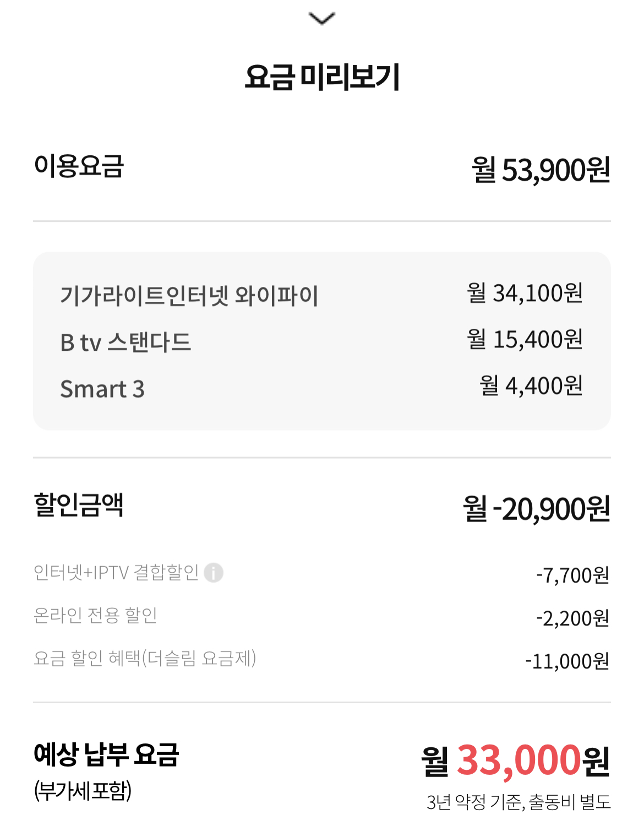Collapse the panel using the top chevron
Image resolution: width=644 pixels, height=831 pixels.
(322, 19)
